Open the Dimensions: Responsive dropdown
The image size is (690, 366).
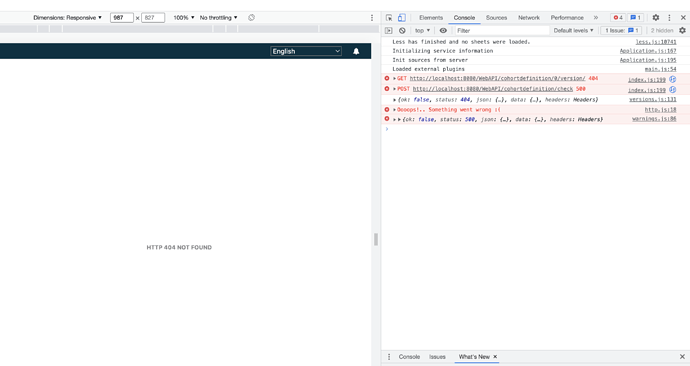[67, 18]
